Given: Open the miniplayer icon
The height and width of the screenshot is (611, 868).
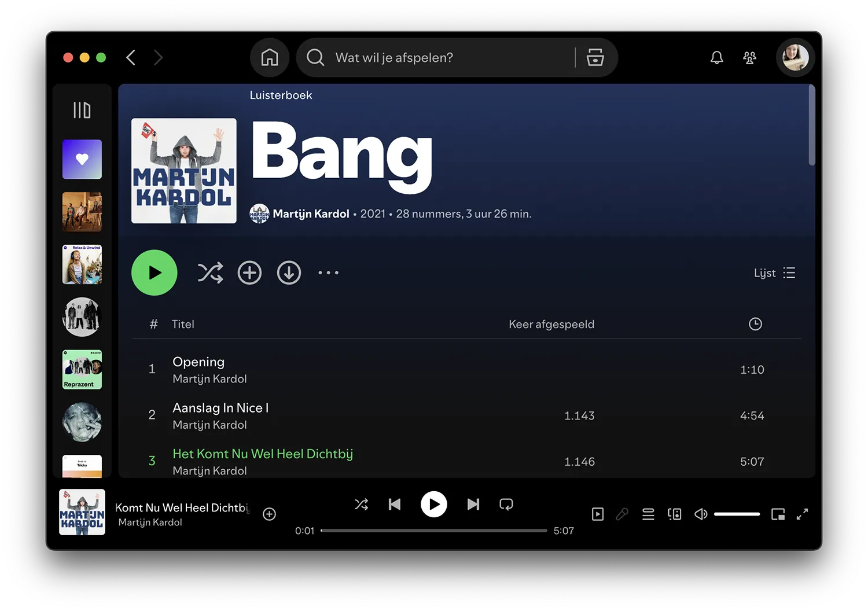Looking at the screenshot, I should [778, 514].
